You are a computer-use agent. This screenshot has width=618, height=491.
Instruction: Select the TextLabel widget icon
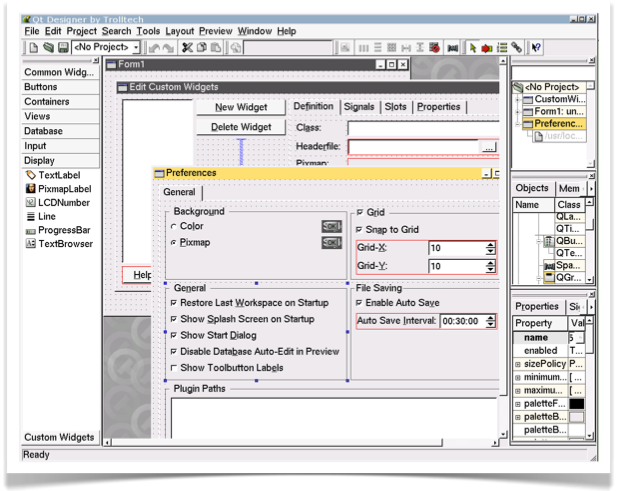(31, 174)
